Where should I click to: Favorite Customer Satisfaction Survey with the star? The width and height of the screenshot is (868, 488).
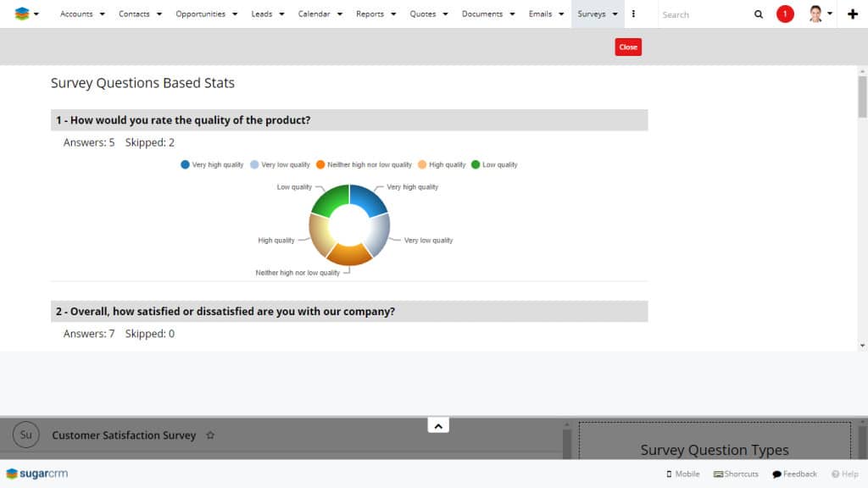[x=210, y=435]
